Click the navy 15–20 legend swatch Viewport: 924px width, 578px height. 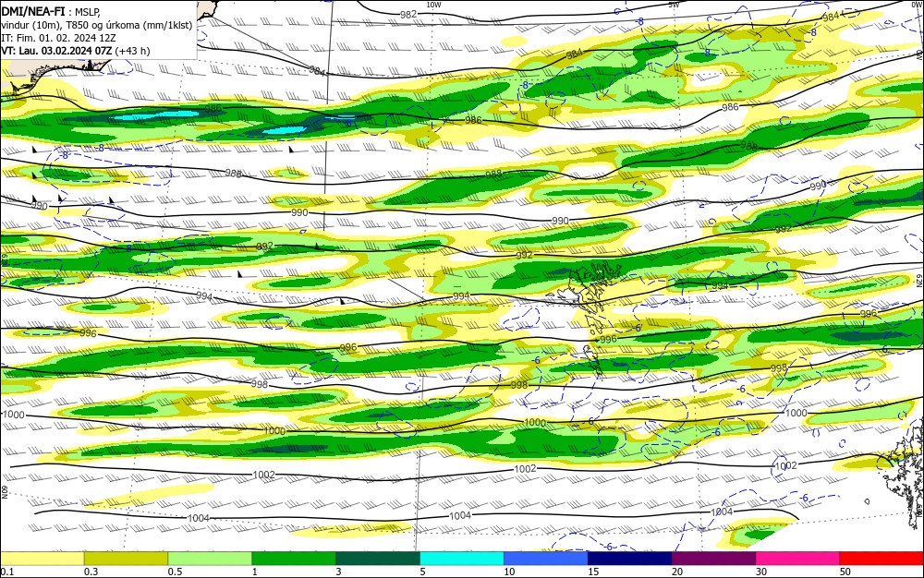[630, 559]
